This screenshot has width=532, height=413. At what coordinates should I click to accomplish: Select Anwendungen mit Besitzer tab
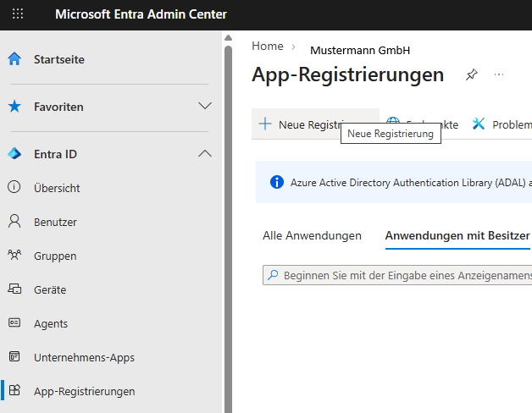point(457,235)
